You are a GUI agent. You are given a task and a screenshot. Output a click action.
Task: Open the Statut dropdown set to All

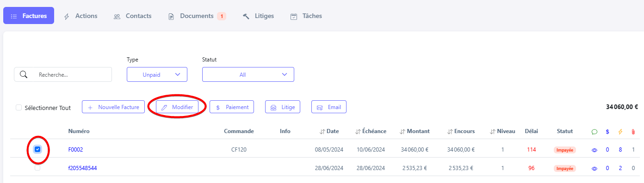[248, 74]
